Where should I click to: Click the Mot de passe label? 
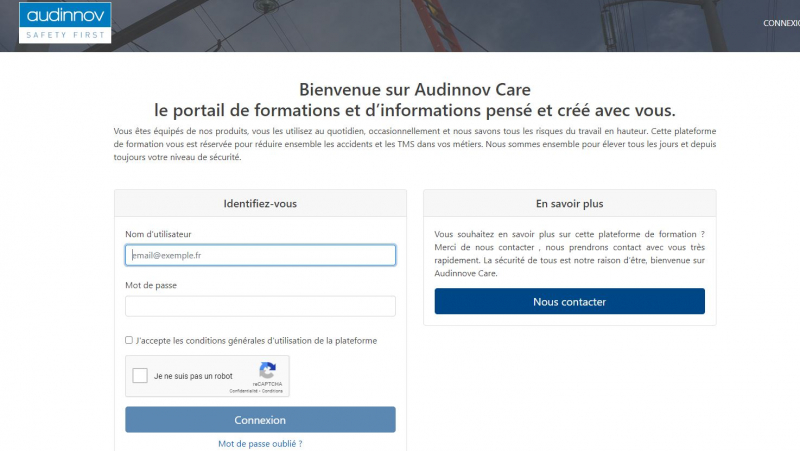[x=151, y=285]
